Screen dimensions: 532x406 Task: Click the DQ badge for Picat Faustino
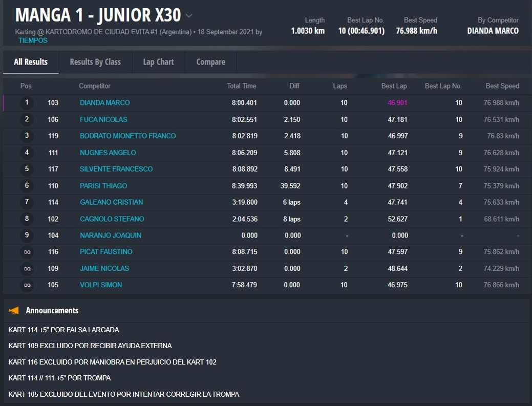27,252
